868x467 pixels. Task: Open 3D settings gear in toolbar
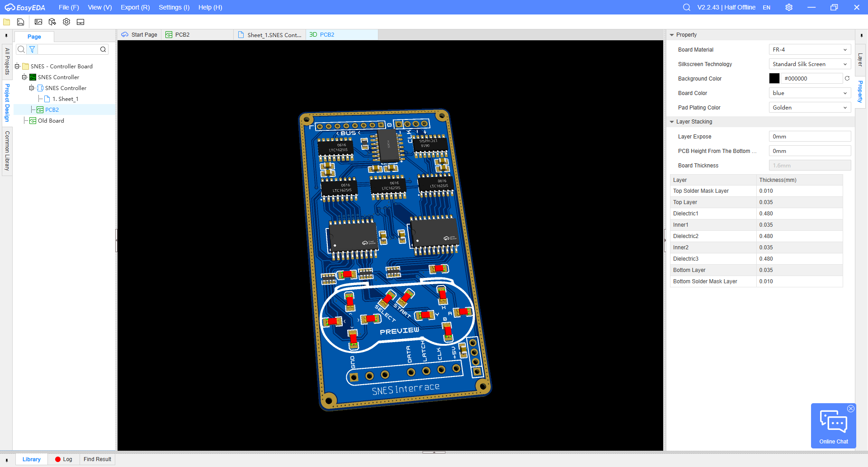(x=66, y=22)
